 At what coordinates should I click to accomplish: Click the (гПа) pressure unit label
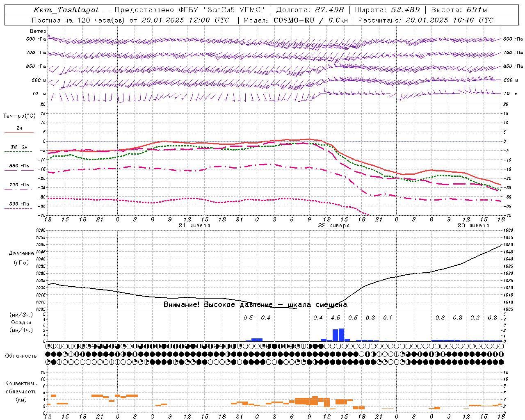tap(21, 263)
